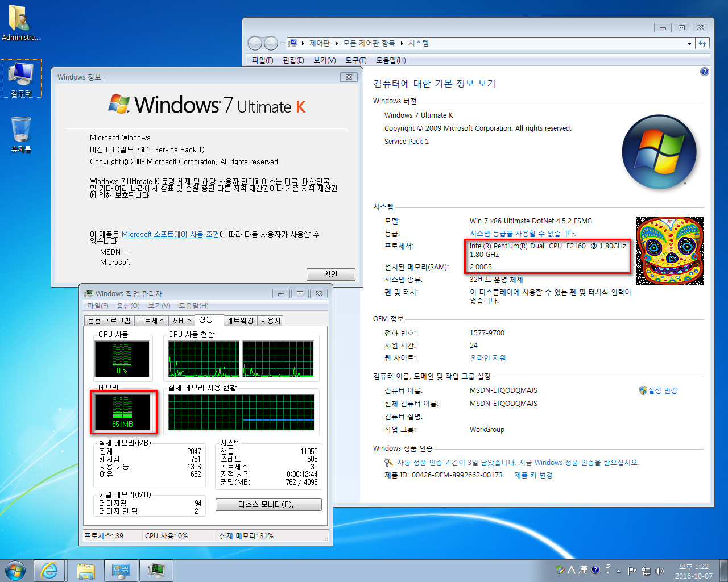Image resolution: width=728 pixels, height=582 pixels.
Task: Click 제품 키 변경 link
Action: point(533,475)
